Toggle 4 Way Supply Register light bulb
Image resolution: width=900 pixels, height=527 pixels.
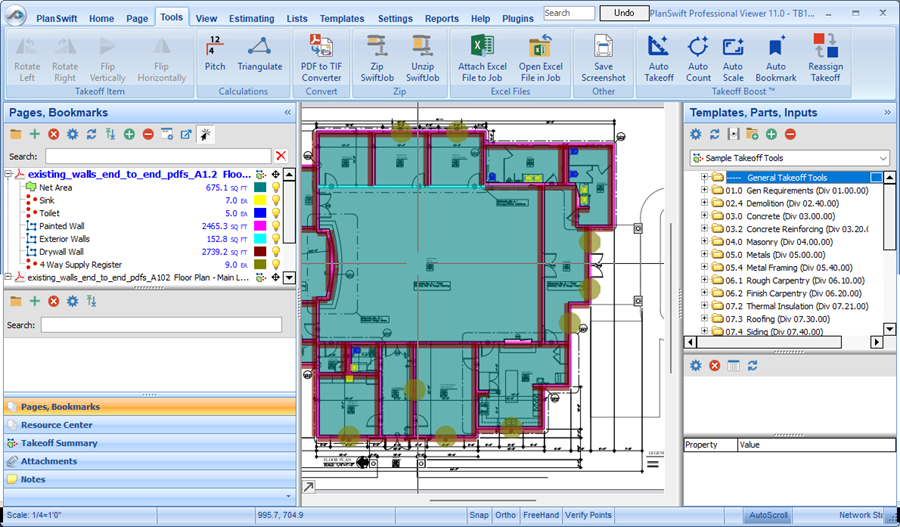tap(276, 265)
